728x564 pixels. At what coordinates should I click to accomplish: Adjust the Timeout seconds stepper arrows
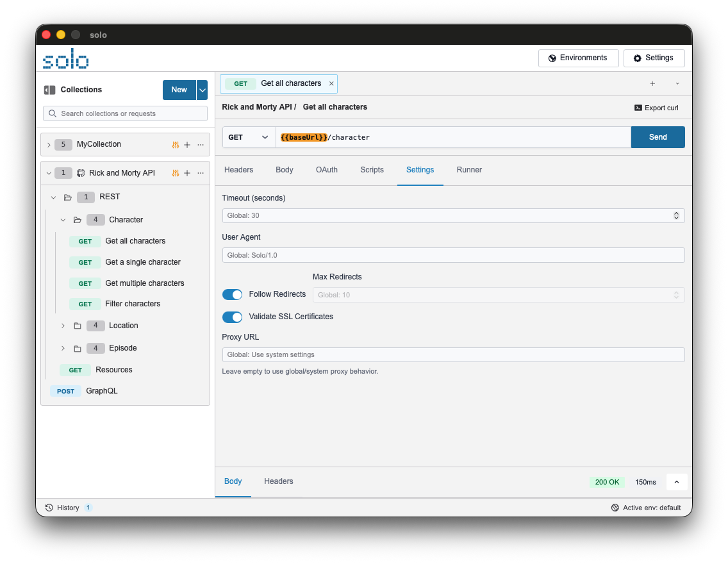coord(676,215)
